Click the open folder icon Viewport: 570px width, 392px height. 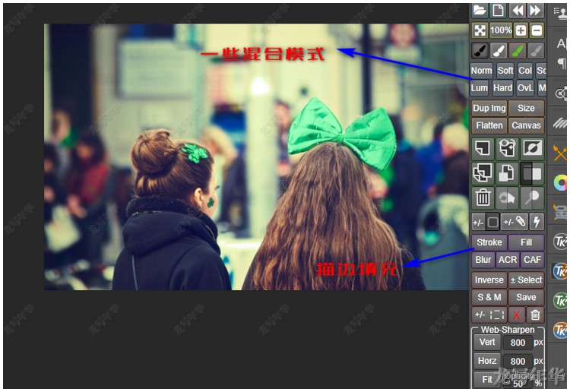coord(480,10)
